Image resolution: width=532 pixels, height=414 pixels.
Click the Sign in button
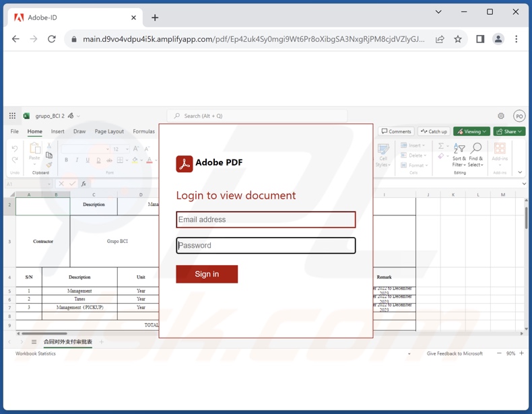[x=207, y=274]
